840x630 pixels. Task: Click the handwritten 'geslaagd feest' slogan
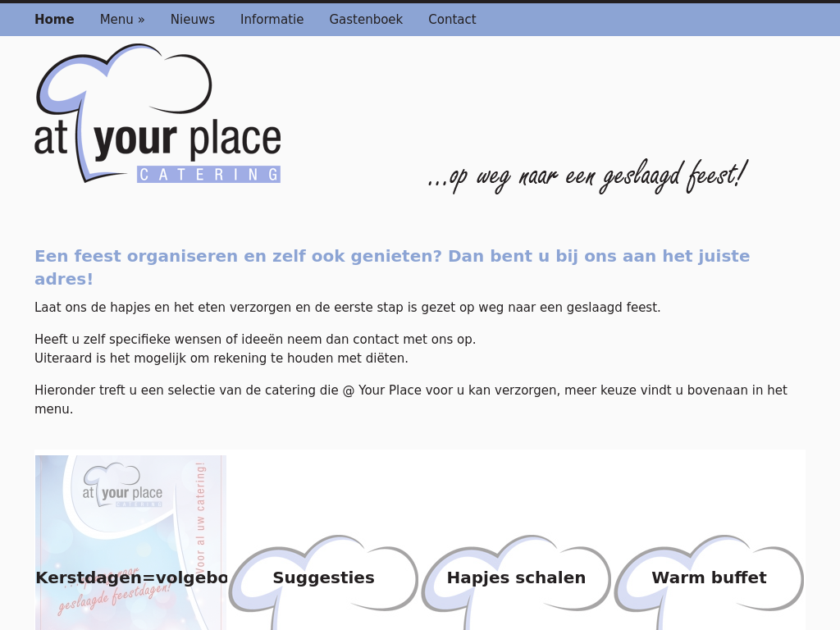click(x=587, y=176)
